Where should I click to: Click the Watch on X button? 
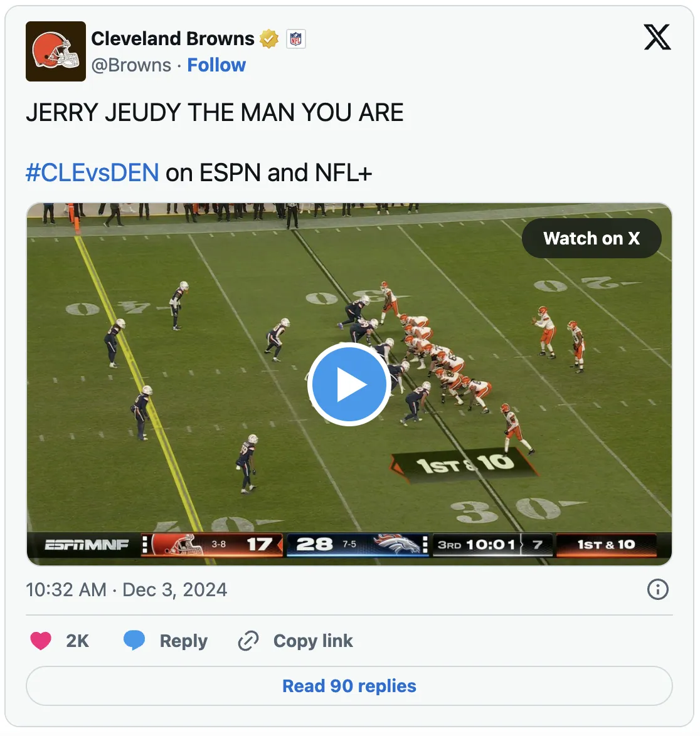click(591, 238)
